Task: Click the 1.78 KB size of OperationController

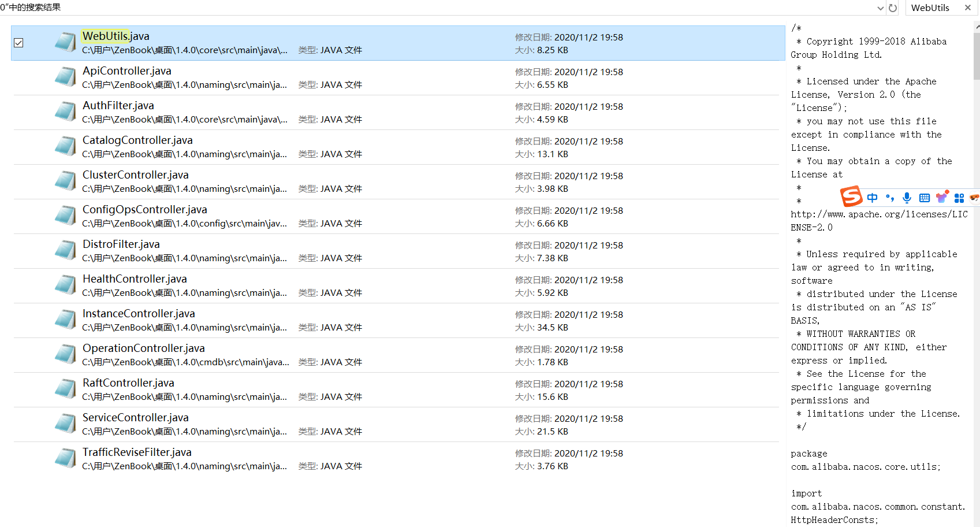Action: pyautogui.click(x=553, y=362)
